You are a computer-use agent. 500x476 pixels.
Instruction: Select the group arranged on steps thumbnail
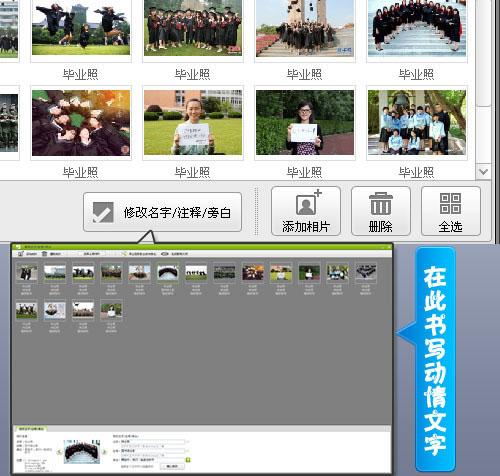(x=417, y=28)
